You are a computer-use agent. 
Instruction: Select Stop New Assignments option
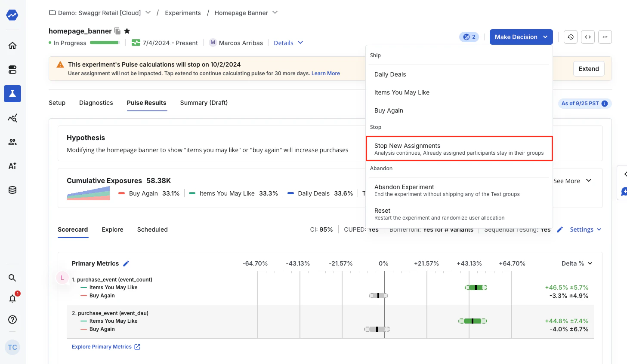tap(459, 149)
